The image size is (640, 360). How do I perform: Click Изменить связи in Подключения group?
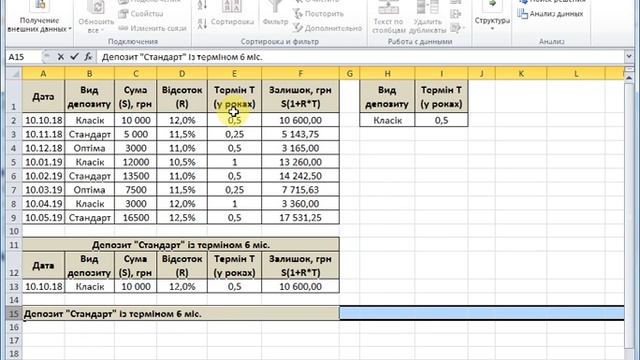[x=152, y=28]
